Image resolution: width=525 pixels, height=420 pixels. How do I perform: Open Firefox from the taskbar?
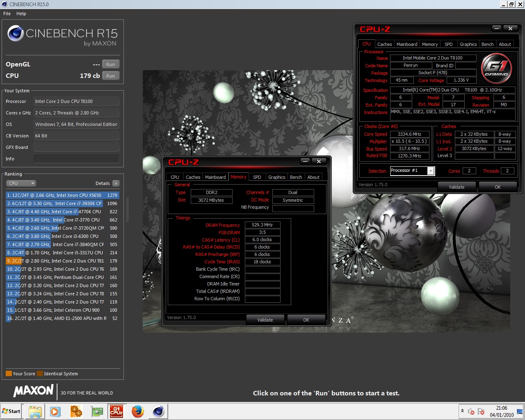[137, 411]
